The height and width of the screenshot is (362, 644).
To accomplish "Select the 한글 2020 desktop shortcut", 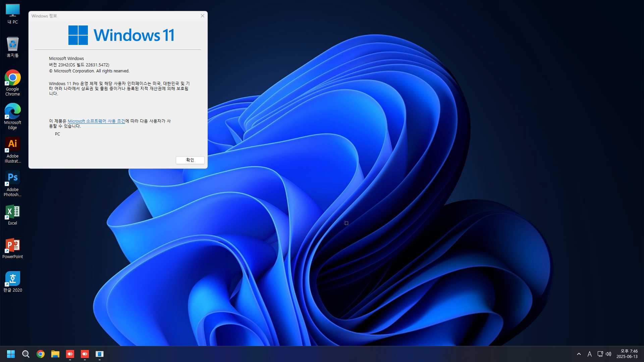I will pyautogui.click(x=12, y=282).
